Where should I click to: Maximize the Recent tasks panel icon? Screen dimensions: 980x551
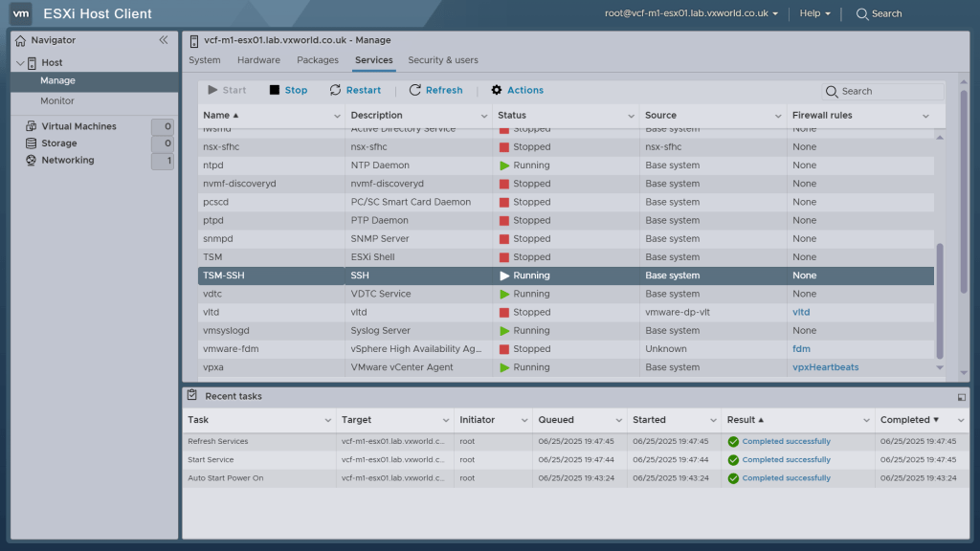961,396
